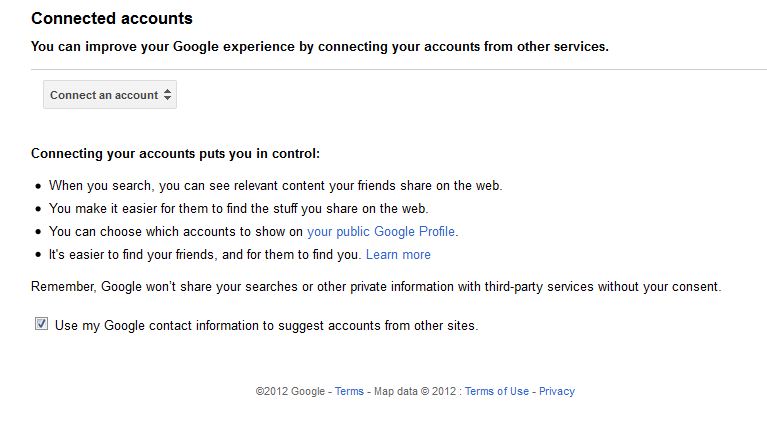The image size is (767, 443).
Task: Click 'Connecting your accounts puts you in control' heading
Action: [x=175, y=154]
